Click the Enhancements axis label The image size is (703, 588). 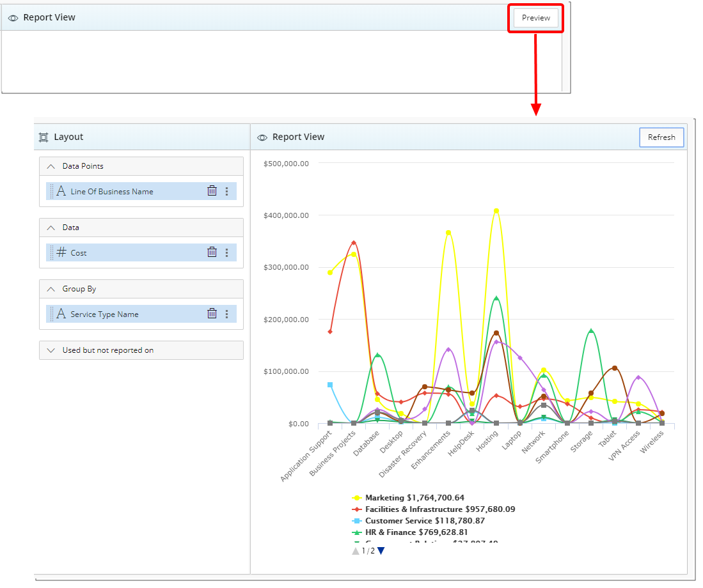pyautogui.click(x=430, y=449)
